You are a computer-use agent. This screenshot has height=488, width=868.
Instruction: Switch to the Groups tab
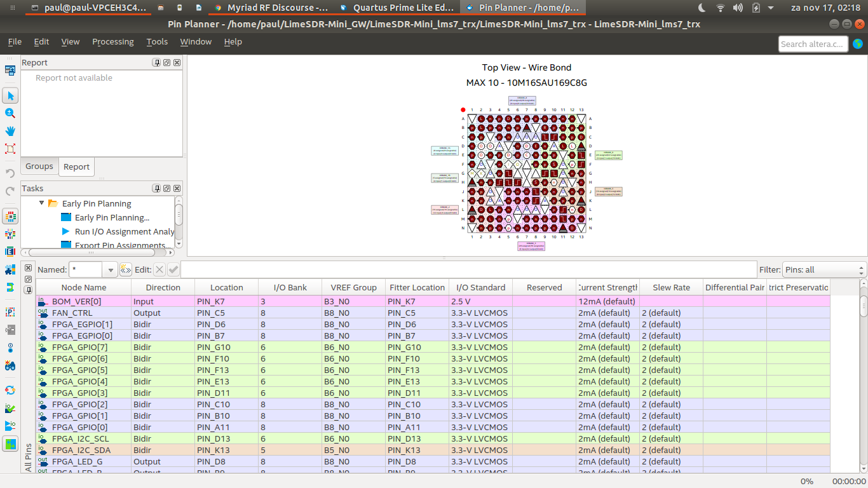pyautogui.click(x=39, y=166)
